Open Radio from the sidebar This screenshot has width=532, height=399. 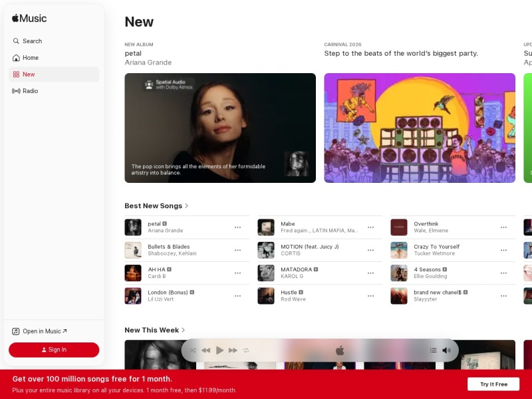(54, 91)
